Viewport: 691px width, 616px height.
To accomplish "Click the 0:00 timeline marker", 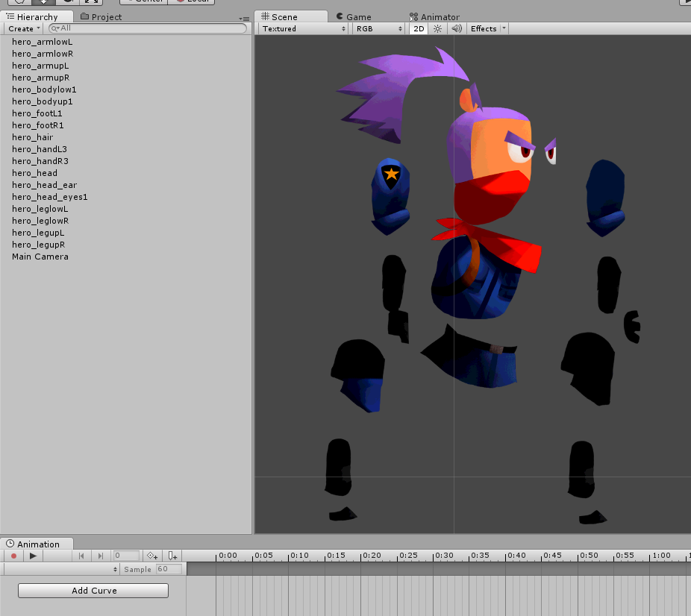I will click(228, 556).
